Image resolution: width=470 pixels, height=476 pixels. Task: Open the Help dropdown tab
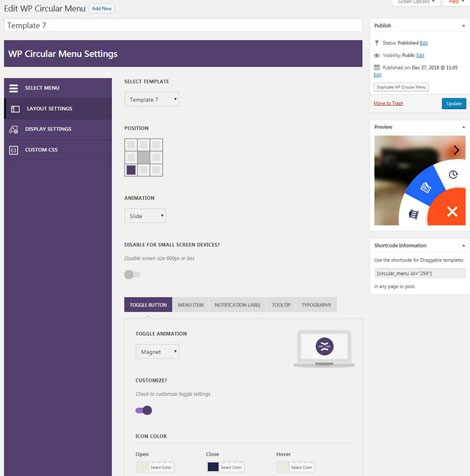(x=457, y=2)
